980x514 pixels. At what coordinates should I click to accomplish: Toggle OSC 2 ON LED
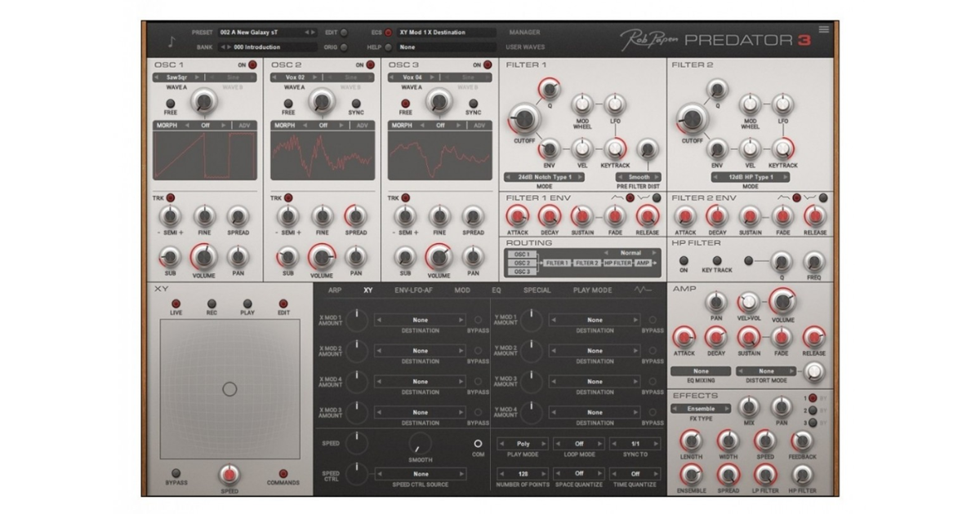(370, 64)
